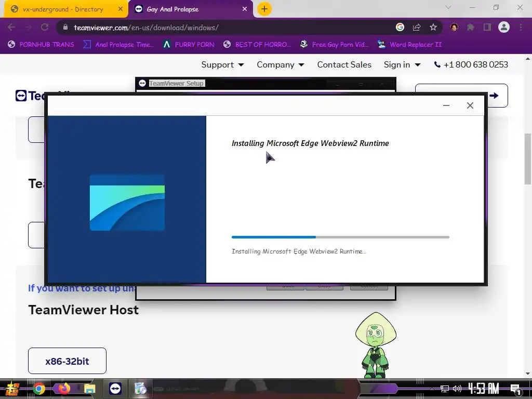Viewport: 532px width, 399px height.
Task: Download the x86-32bit TeamViewer Host
Action: point(67,361)
